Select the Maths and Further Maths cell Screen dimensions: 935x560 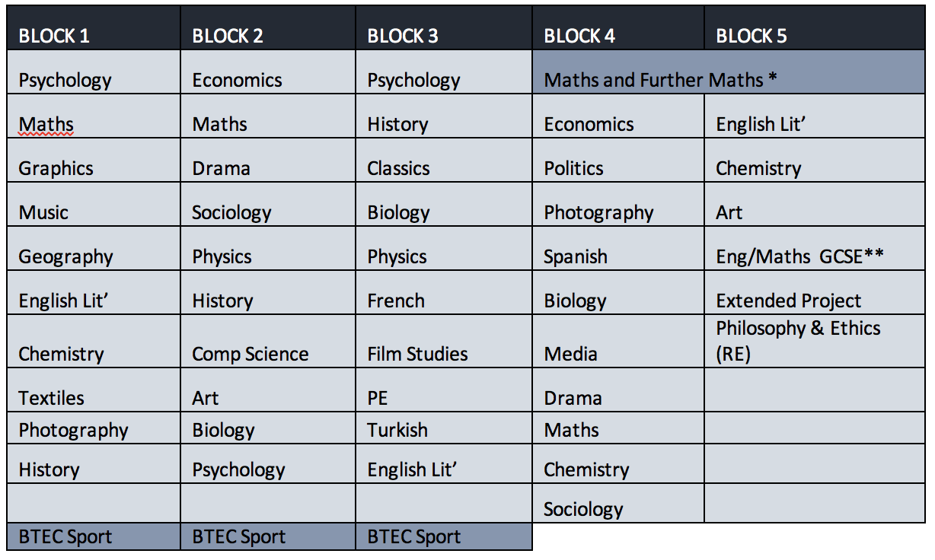661,80
